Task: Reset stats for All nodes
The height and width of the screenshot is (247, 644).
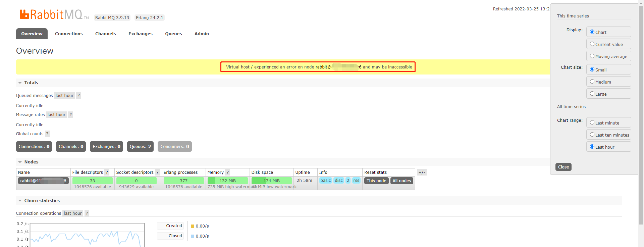Action: 402,181
